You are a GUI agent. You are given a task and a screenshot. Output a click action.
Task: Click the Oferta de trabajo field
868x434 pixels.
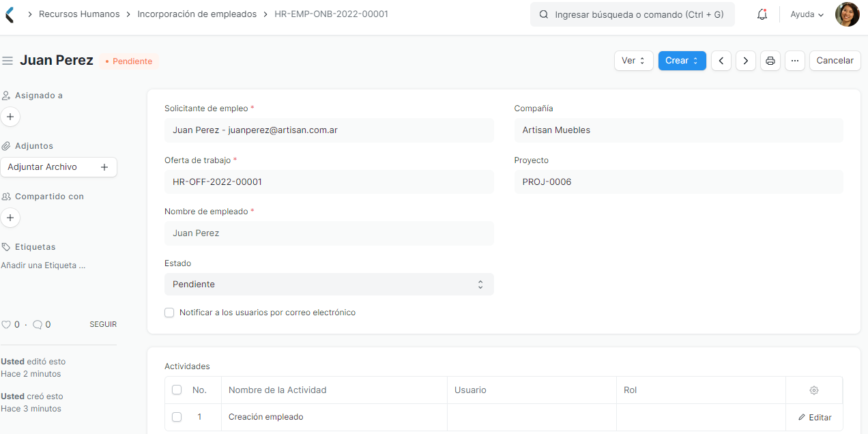pyautogui.click(x=329, y=182)
